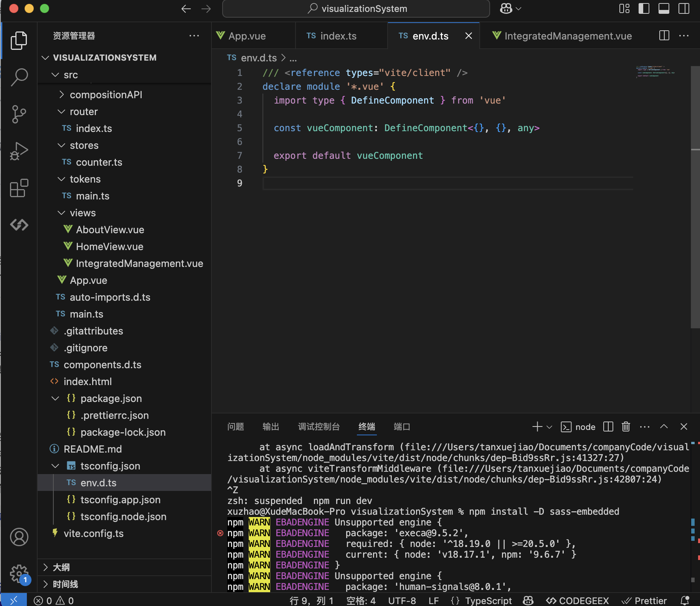Open HomeView.vue in explorer
Image resolution: width=700 pixels, height=606 pixels.
click(x=124, y=247)
